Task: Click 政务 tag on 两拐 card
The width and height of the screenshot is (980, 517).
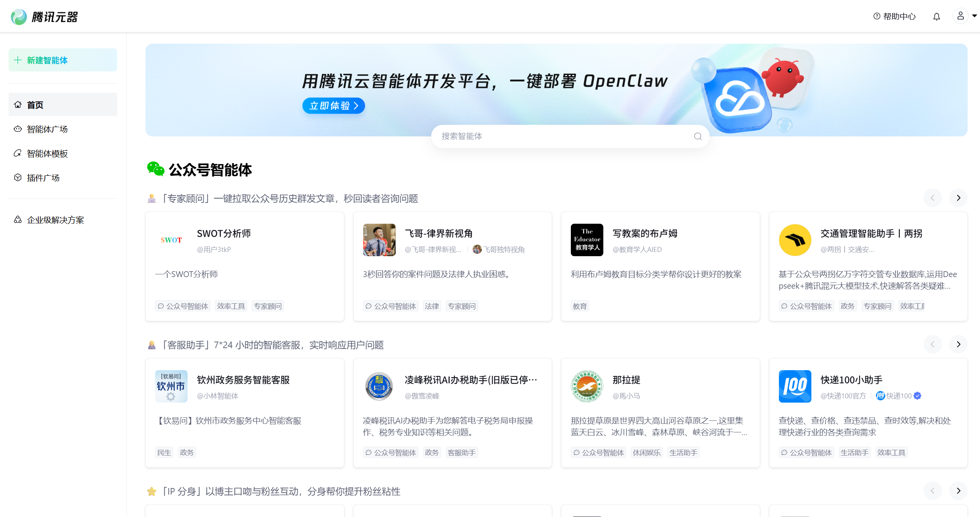Action: point(847,306)
